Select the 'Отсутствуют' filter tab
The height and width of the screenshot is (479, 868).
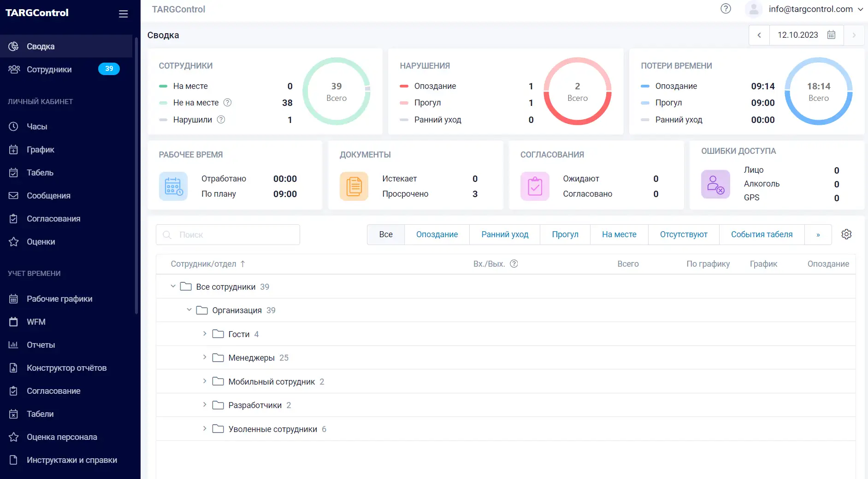point(684,234)
